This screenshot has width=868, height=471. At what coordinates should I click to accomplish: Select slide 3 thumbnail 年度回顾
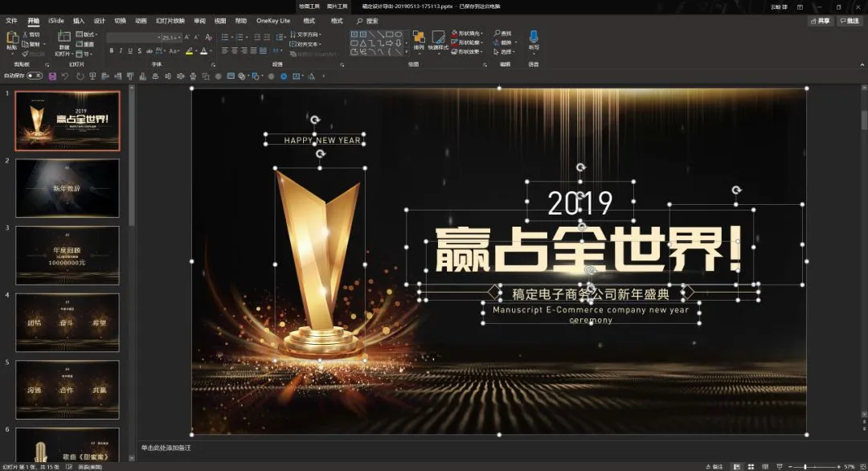(67, 255)
